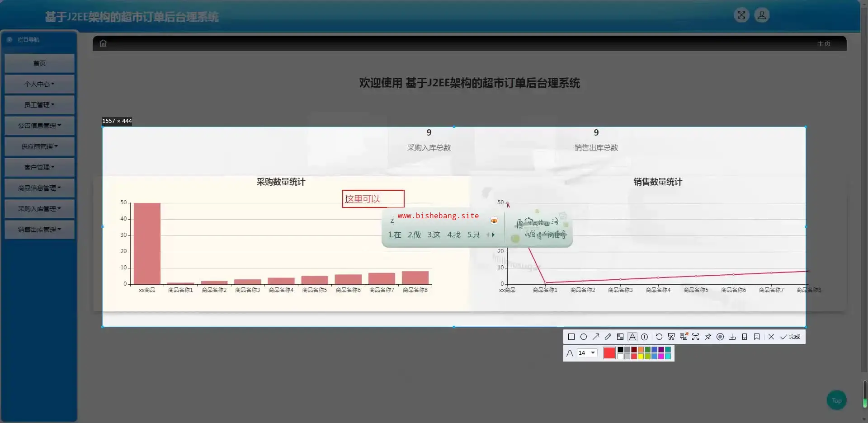This screenshot has width=868, height=423.
Task: Expand the 公告信息管理 sidebar menu
Action: point(39,126)
